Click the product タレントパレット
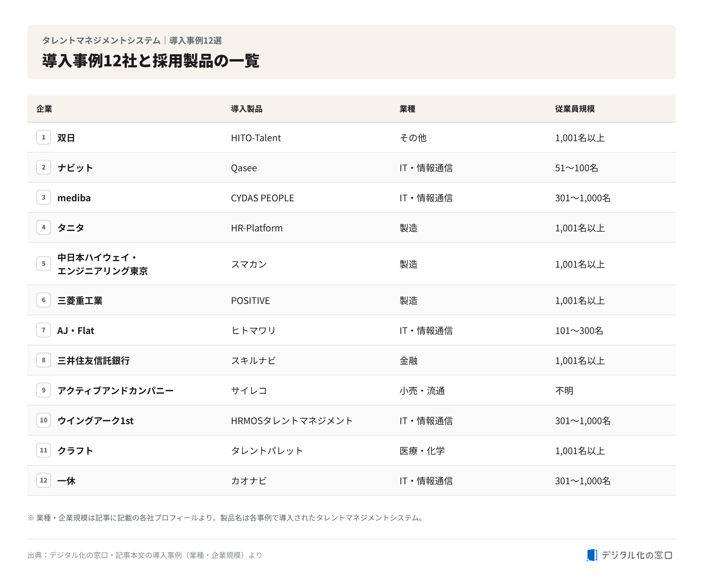This screenshot has width=703, height=588. coord(267,451)
